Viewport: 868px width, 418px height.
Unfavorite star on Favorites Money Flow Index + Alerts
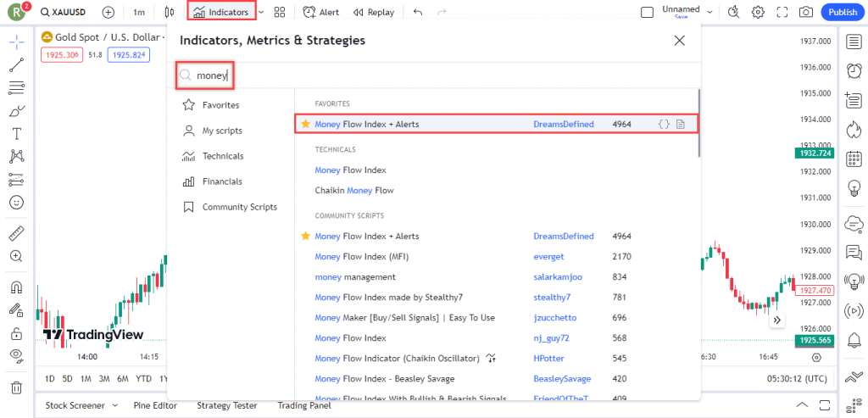click(305, 125)
